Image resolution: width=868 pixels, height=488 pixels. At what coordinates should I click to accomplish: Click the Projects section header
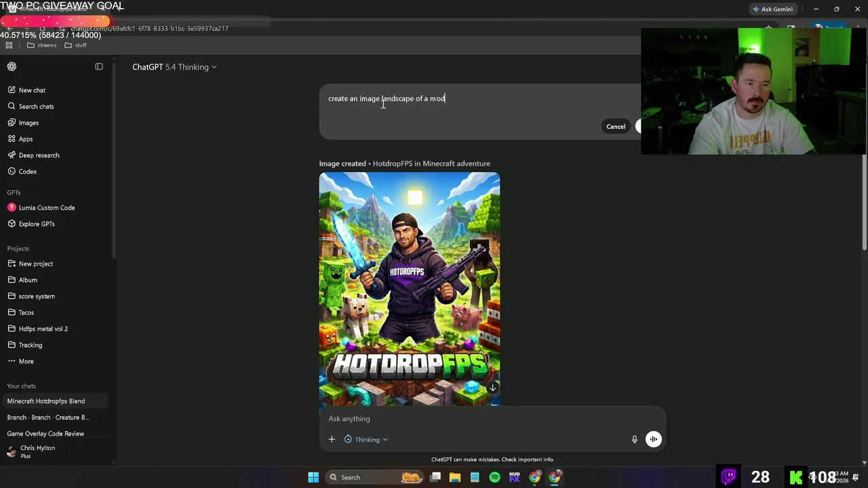(x=18, y=248)
